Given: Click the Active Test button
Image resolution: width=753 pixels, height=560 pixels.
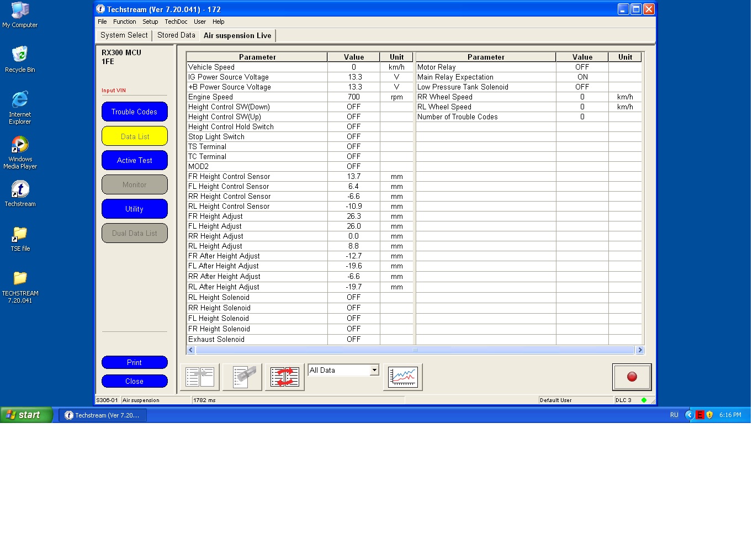Looking at the screenshot, I should pos(134,160).
